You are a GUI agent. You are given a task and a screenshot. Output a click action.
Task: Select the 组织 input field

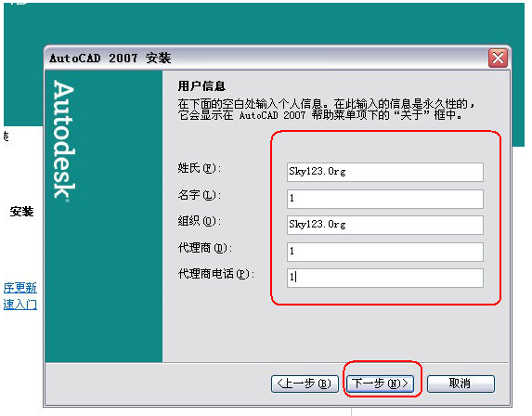click(384, 225)
